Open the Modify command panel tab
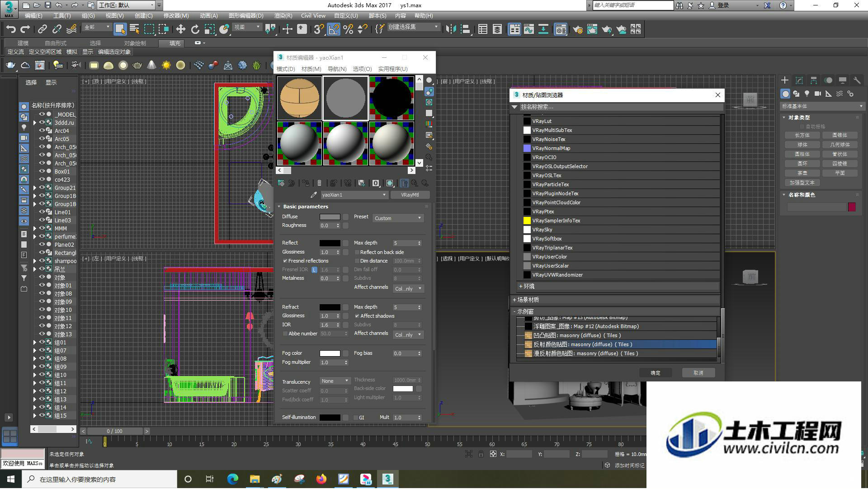This screenshot has height=489, width=868. (799, 80)
